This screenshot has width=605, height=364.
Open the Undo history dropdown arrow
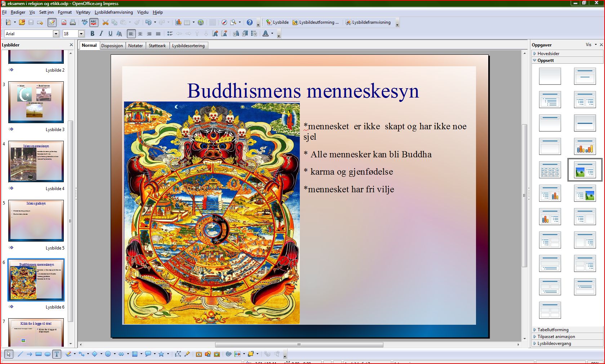coord(155,22)
